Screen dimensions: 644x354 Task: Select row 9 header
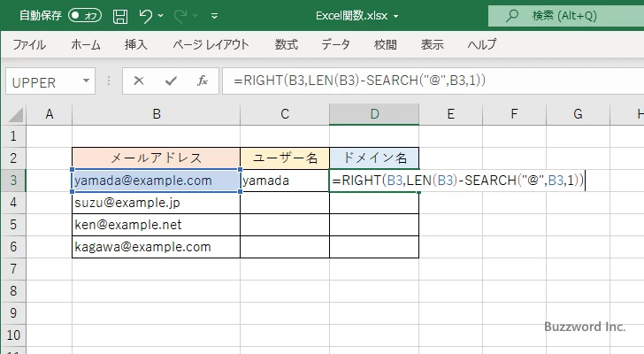[13, 313]
